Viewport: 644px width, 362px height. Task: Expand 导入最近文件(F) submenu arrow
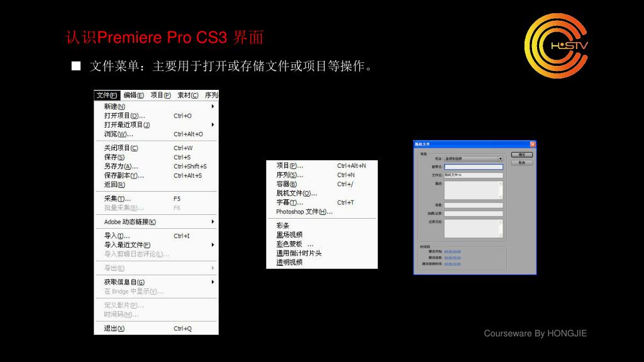[213, 245]
